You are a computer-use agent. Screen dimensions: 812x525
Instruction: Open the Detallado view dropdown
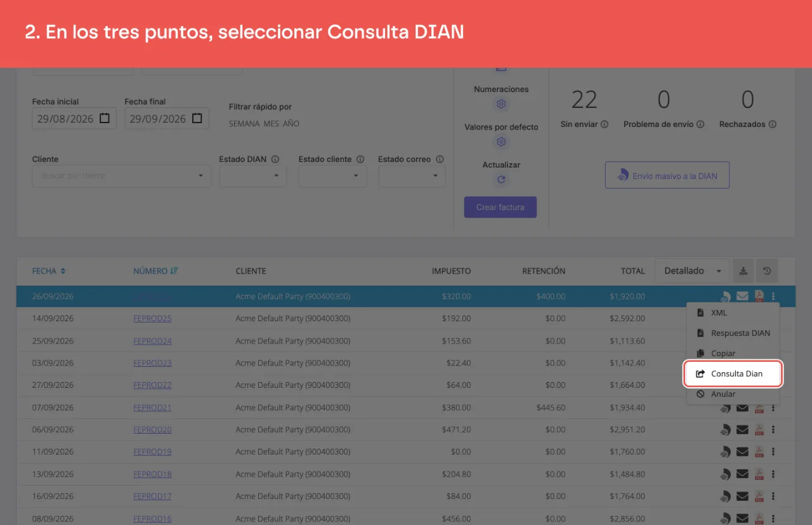click(x=692, y=271)
